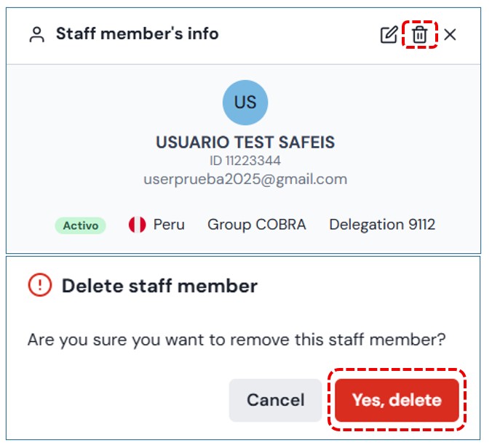Click the edit pencil icon
This screenshot has width=492, height=448.
(x=389, y=34)
